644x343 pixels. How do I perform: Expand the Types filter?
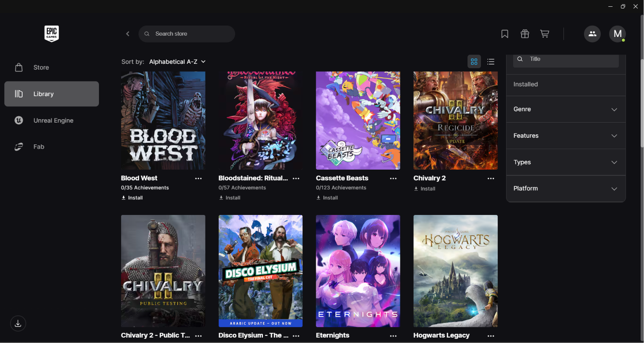tap(566, 162)
